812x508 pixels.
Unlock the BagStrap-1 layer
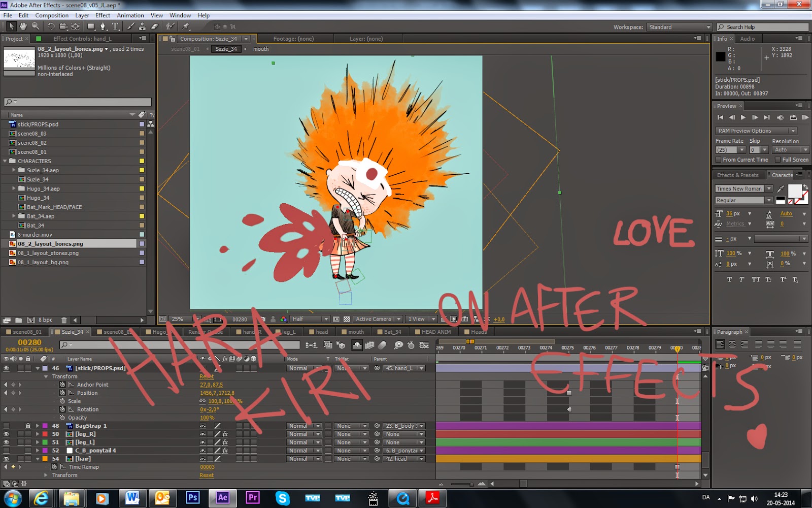[x=28, y=426]
